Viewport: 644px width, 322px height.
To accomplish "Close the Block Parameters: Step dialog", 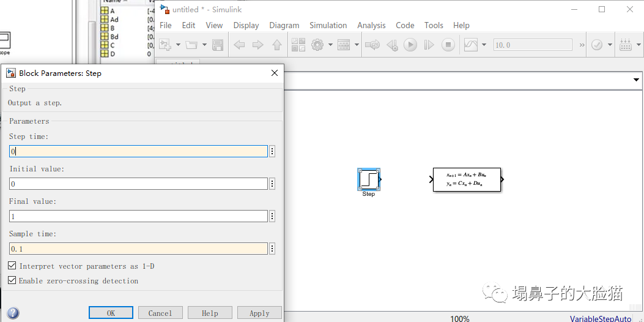I will (x=275, y=73).
